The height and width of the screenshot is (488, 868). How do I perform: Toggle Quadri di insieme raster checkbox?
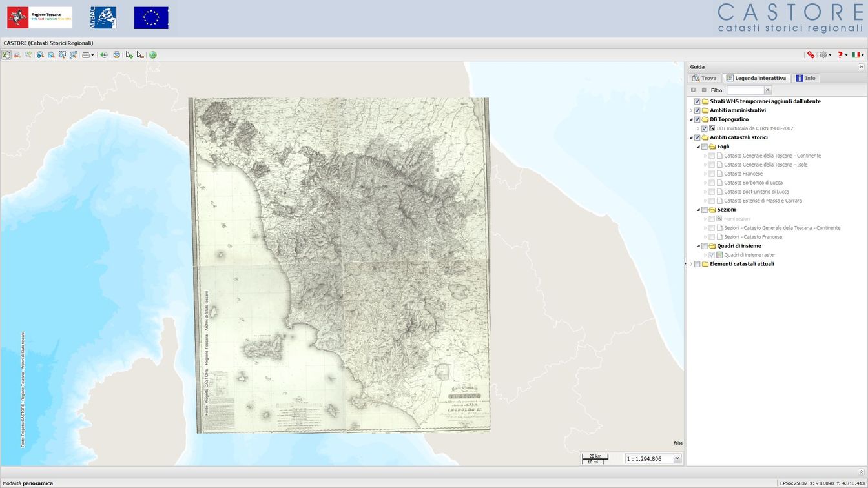coord(712,255)
